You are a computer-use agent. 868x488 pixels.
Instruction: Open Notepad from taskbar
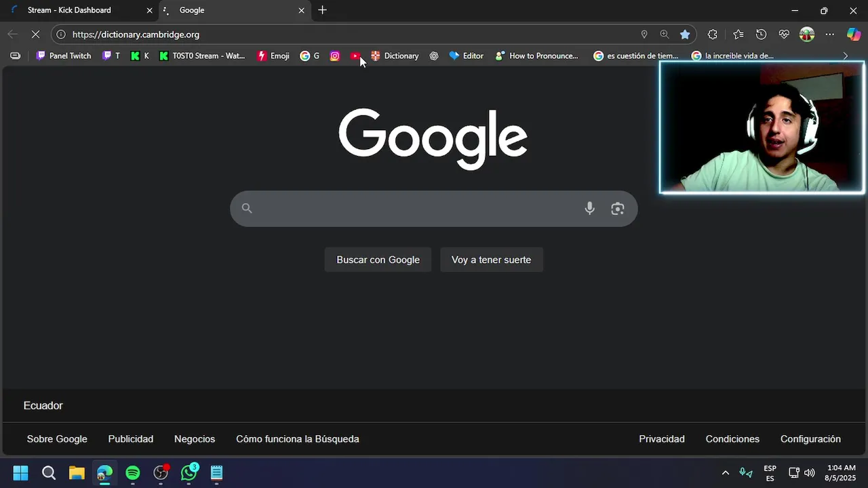216,472
